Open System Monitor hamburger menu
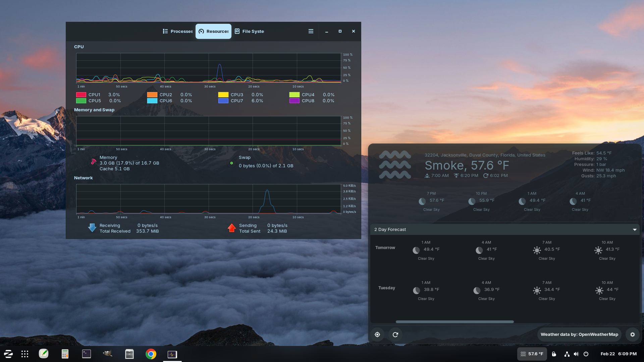The image size is (644, 362). pyautogui.click(x=311, y=31)
